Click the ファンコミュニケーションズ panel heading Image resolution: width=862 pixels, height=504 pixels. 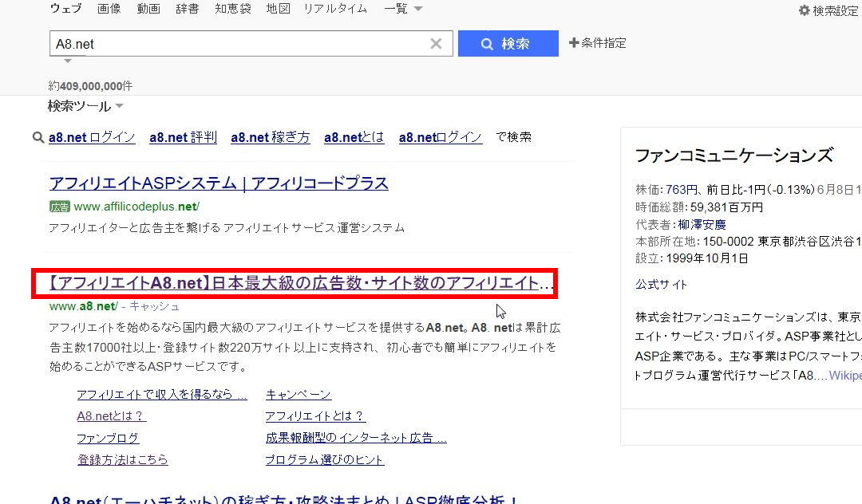734,156
